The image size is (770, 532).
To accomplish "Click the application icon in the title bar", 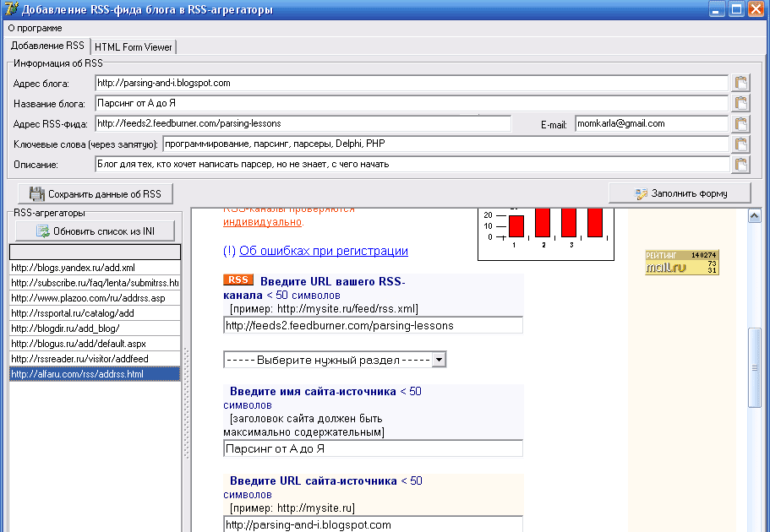I will point(11,8).
